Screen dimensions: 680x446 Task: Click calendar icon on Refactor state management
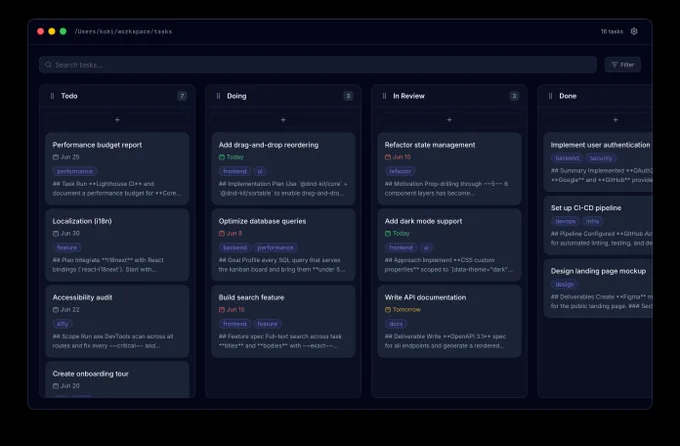click(x=388, y=157)
